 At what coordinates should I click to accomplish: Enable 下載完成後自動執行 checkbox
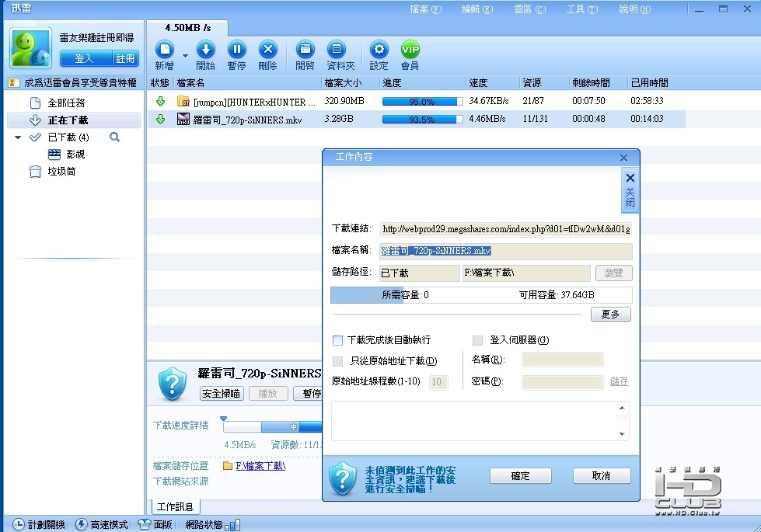pyautogui.click(x=338, y=340)
